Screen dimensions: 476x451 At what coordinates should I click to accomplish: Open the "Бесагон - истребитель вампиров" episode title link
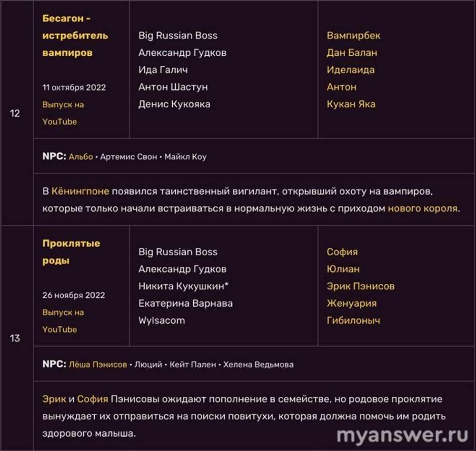click(x=75, y=36)
